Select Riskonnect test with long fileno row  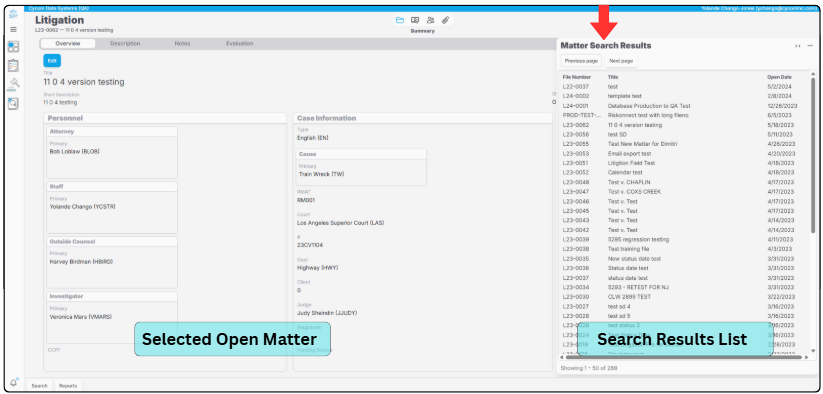685,115
